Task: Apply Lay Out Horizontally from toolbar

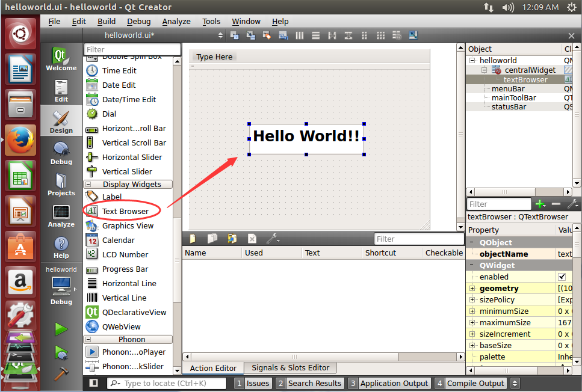Action: click(300, 35)
